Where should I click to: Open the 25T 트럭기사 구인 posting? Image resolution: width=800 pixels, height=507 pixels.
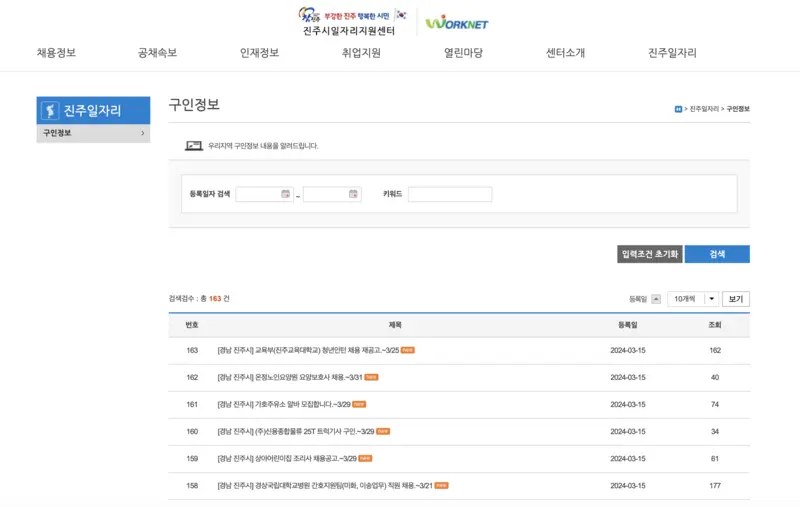click(x=296, y=432)
